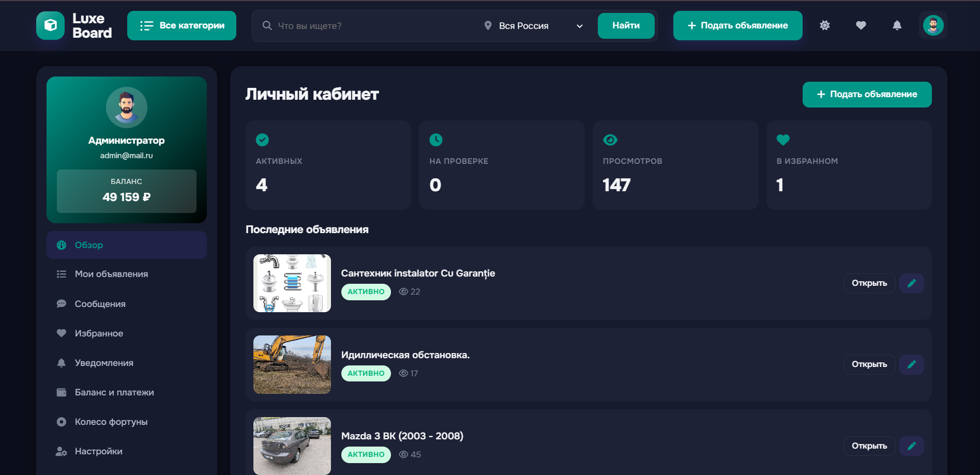Edit Сантехник instalator listing with pencil icon
This screenshot has width=980, height=475.
click(912, 283)
